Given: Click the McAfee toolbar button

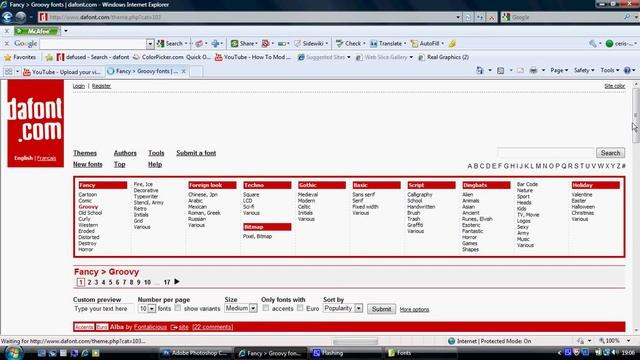Looking at the screenshot, I should (37, 31).
